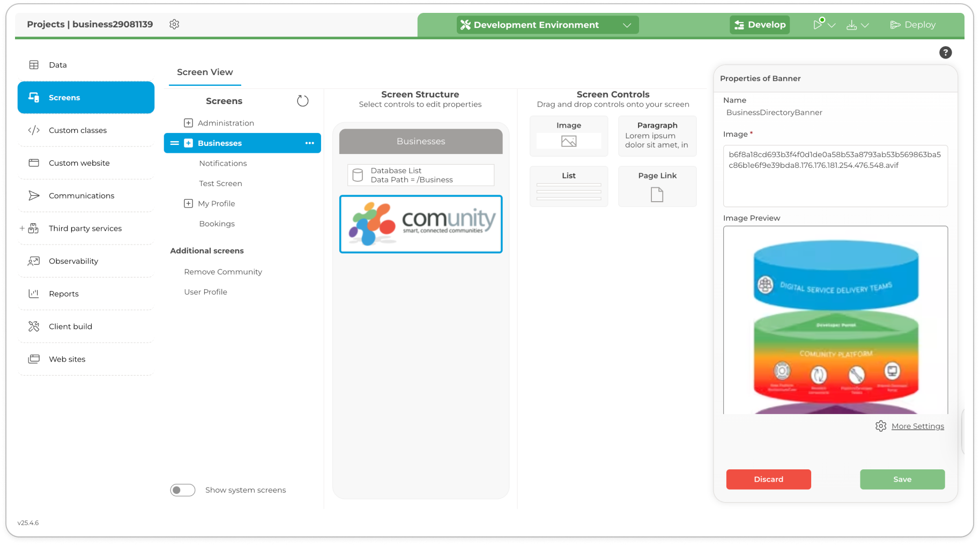Click the project settings gear icon
Screen dimensions: 980x545
point(174,24)
